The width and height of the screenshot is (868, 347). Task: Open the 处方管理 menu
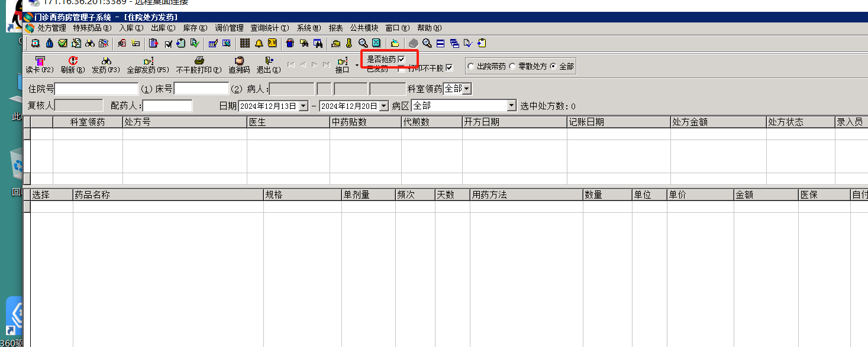[51, 28]
